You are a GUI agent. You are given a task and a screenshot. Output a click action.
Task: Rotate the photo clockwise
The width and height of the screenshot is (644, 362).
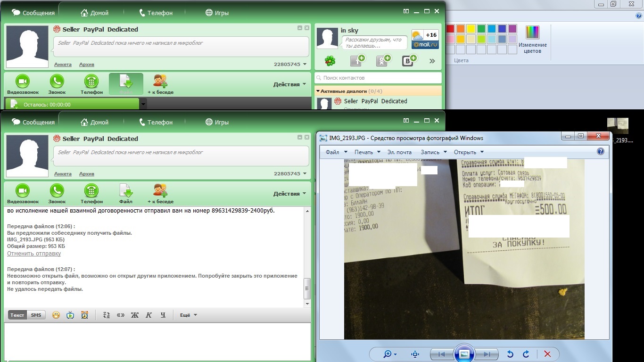click(526, 354)
